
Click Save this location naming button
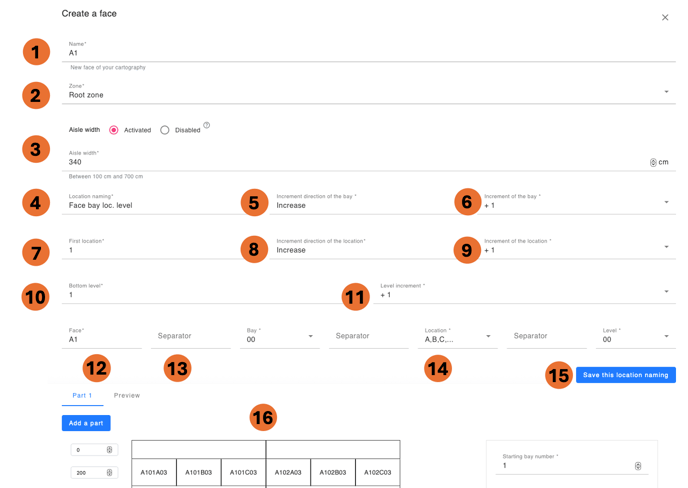coord(625,375)
